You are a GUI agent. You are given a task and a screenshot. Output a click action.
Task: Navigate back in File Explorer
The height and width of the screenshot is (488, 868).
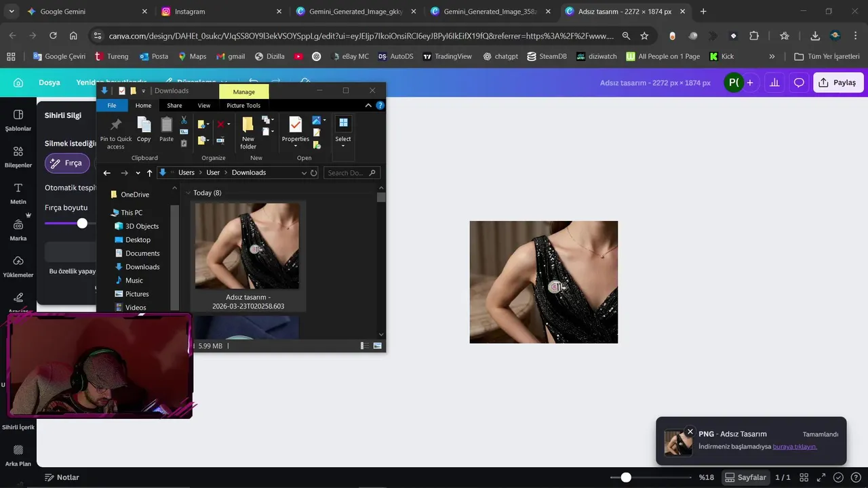click(106, 173)
